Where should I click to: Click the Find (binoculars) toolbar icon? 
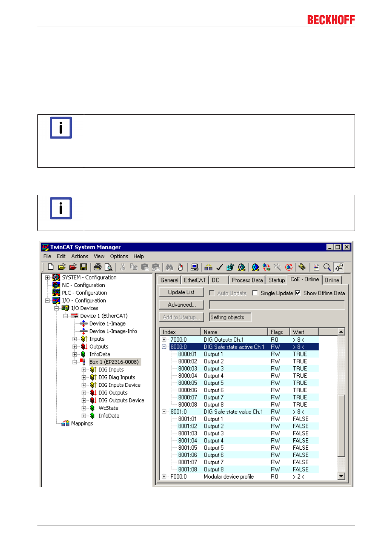[x=169, y=267]
